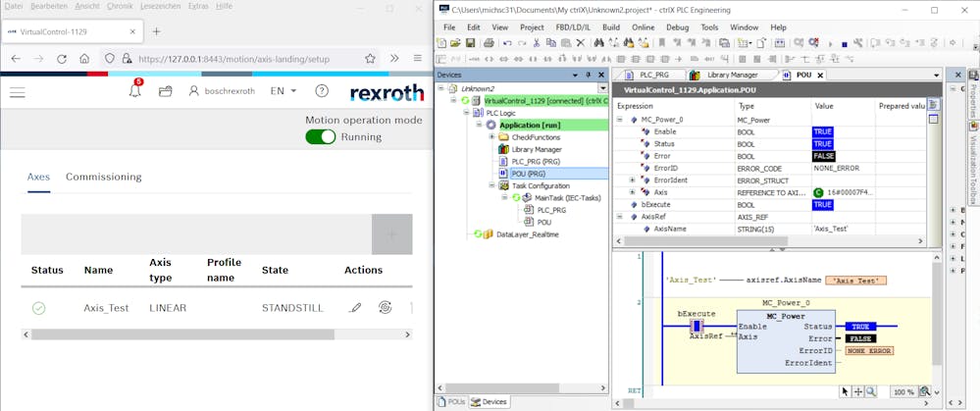The image size is (980, 411).
Task: Select the DataLayer_Realtime tree node
Action: (528, 234)
